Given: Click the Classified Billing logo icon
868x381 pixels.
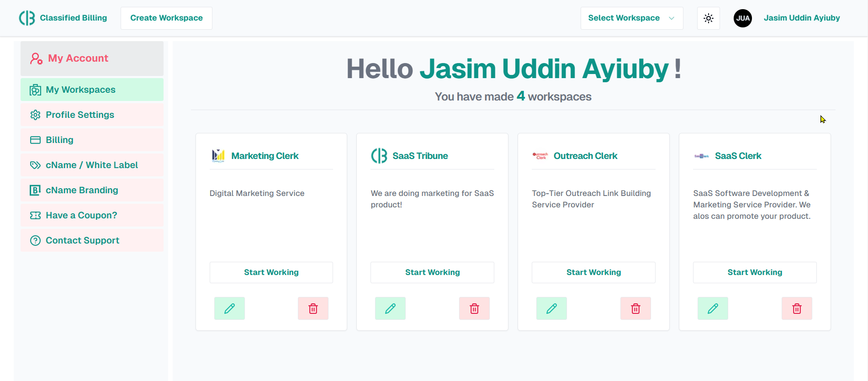Looking at the screenshot, I should [x=27, y=18].
